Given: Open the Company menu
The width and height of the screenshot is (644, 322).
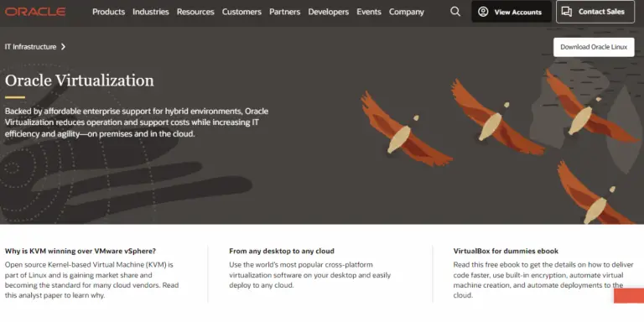Looking at the screenshot, I should tap(407, 12).
